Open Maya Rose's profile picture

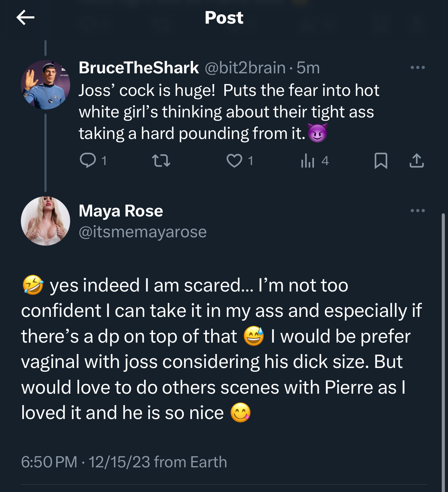[45, 221]
